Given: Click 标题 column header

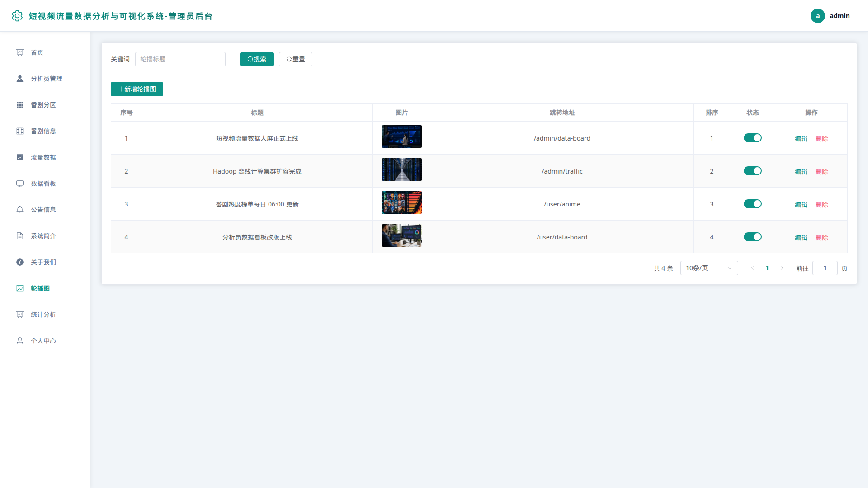Looking at the screenshot, I should (257, 113).
